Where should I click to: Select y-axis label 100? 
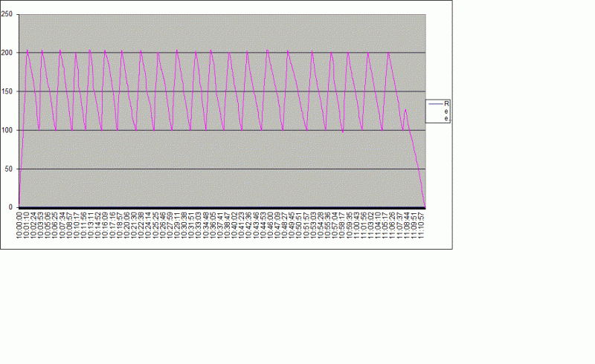(7, 130)
